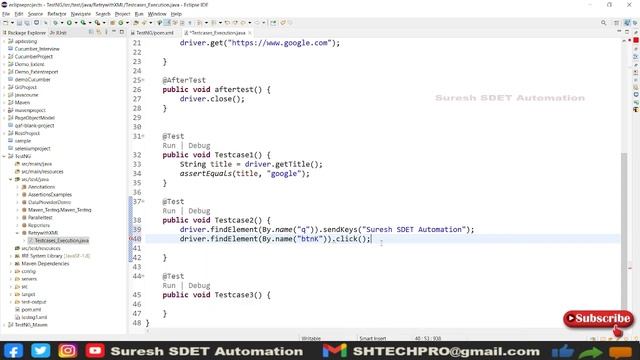Image resolution: width=640 pixels, height=360 pixels.
Task: Click the Coverage launch toolbar icon
Action: point(83,23)
